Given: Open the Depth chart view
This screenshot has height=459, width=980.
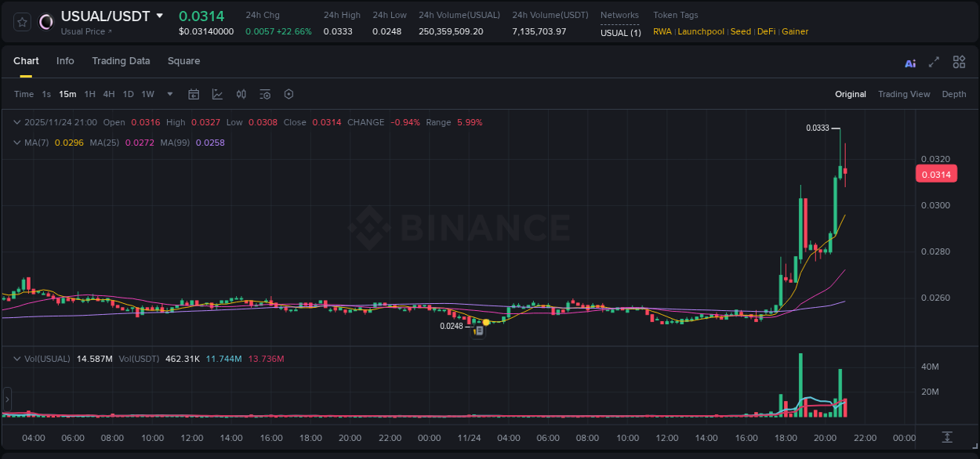Looking at the screenshot, I should click(x=953, y=94).
